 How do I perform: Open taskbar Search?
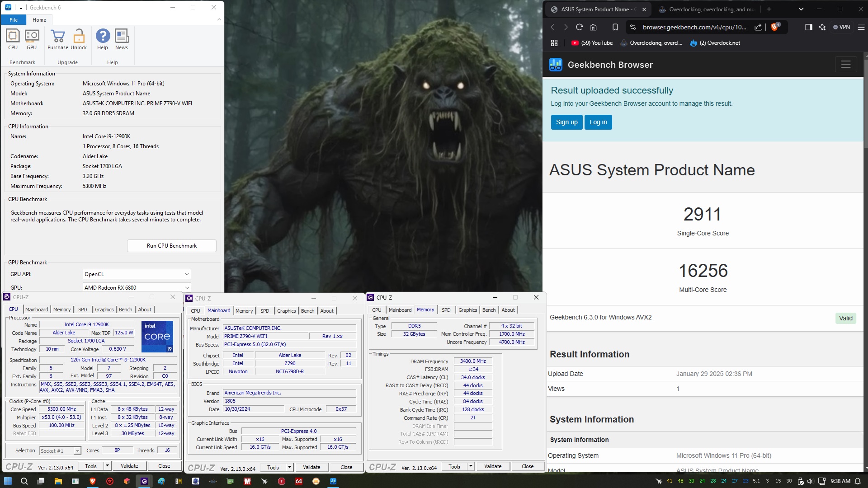(x=24, y=481)
